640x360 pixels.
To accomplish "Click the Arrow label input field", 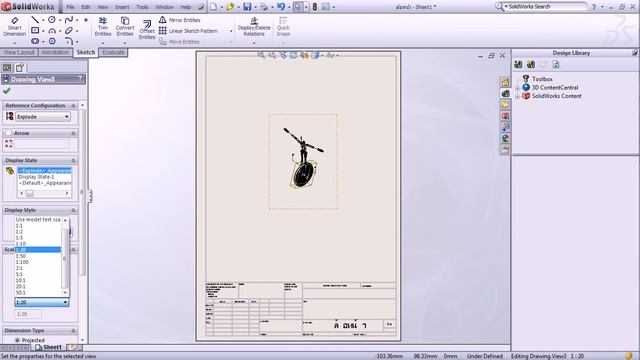I will pyautogui.click(x=42, y=144).
